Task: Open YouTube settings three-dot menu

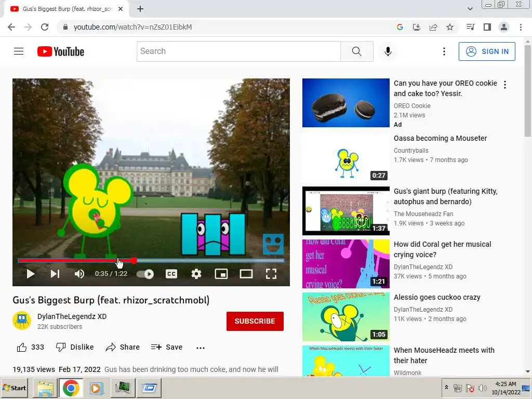Action: 444,51
